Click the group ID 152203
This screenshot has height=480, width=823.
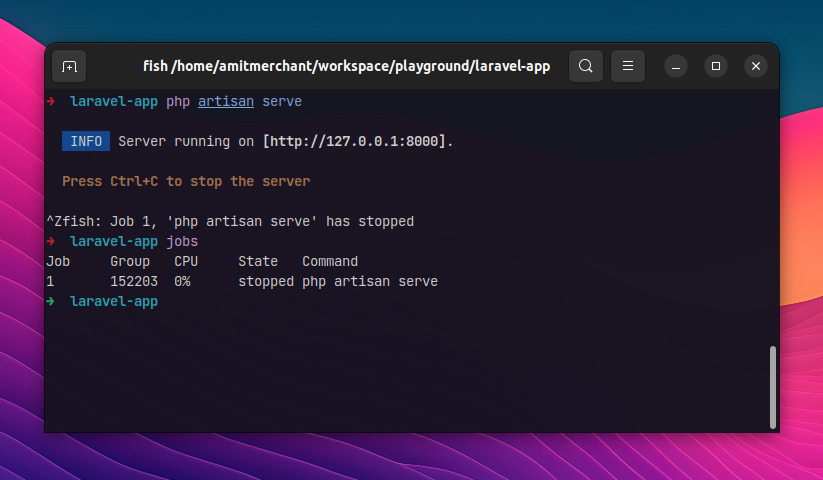pyautogui.click(x=134, y=281)
